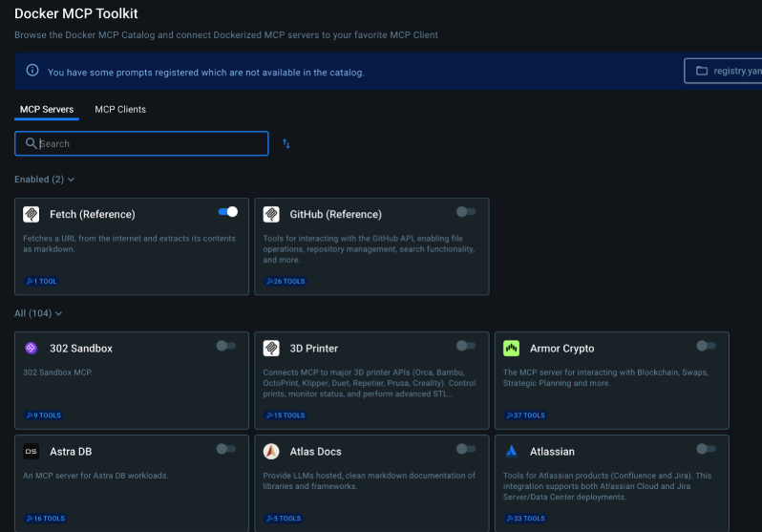Image resolution: width=762 pixels, height=532 pixels.
Task: Toggle the GitHub (Reference) server switch
Action: 466,212
